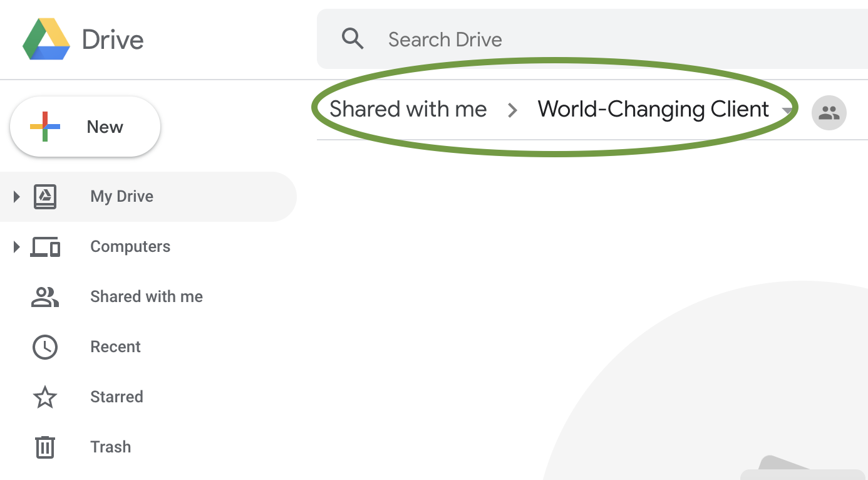The image size is (868, 480).
Task: Click the New button
Action: pyautogui.click(x=85, y=127)
